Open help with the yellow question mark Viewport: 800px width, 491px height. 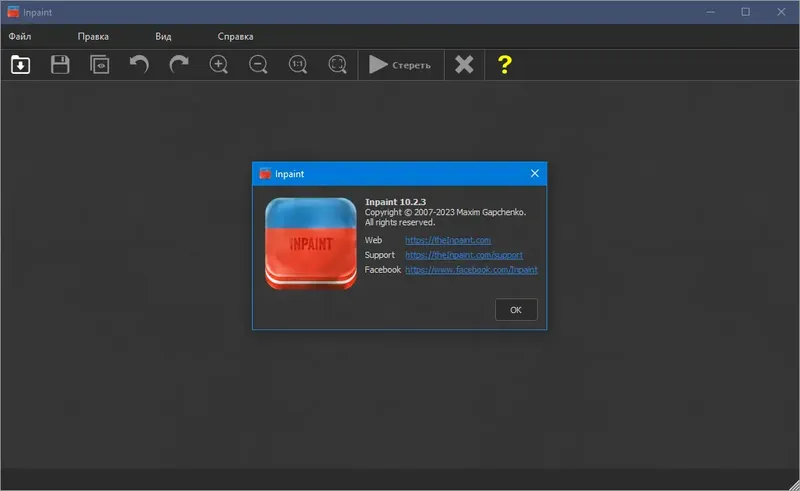tap(504, 65)
